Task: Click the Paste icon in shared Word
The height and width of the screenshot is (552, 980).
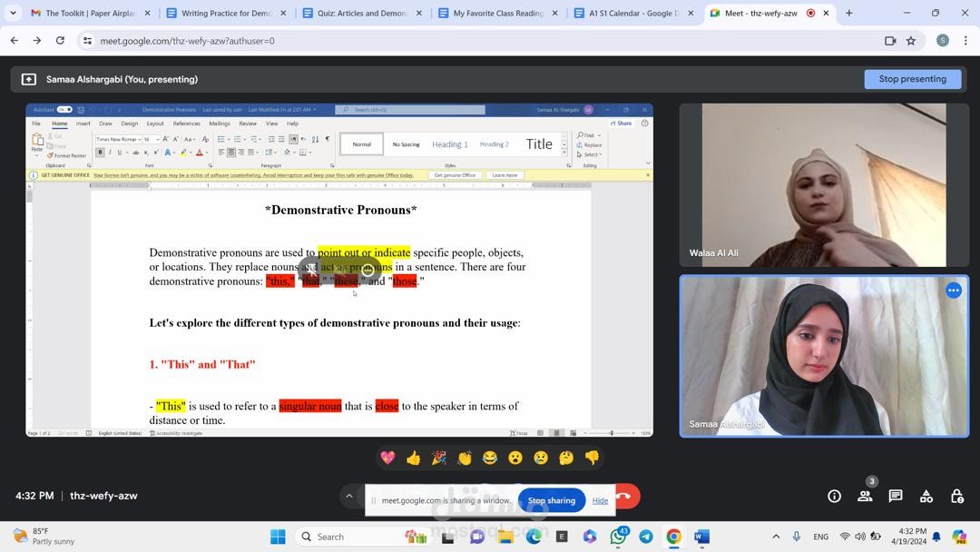Action: coord(37,140)
